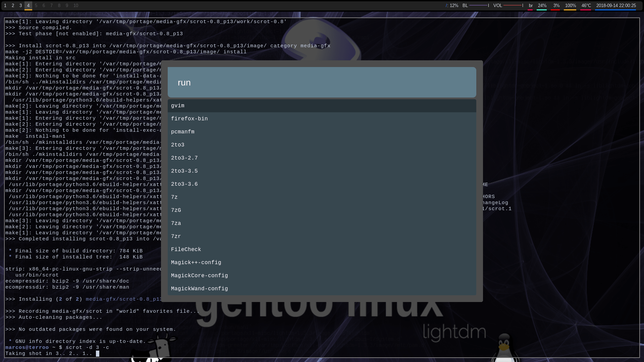Click terminal line 'make install-man1'

tap(35, 136)
